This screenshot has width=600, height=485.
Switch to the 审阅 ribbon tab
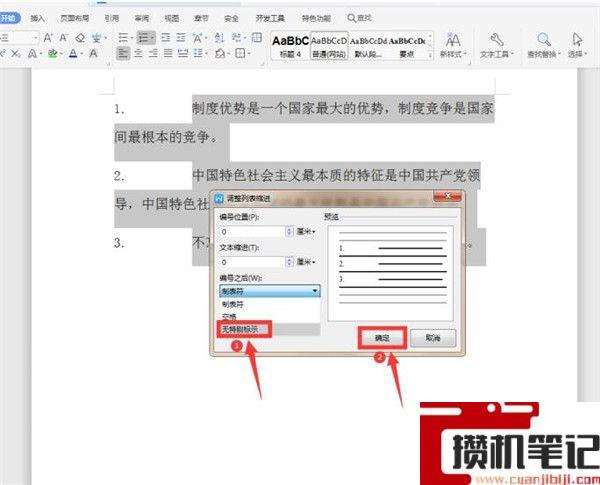click(142, 18)
